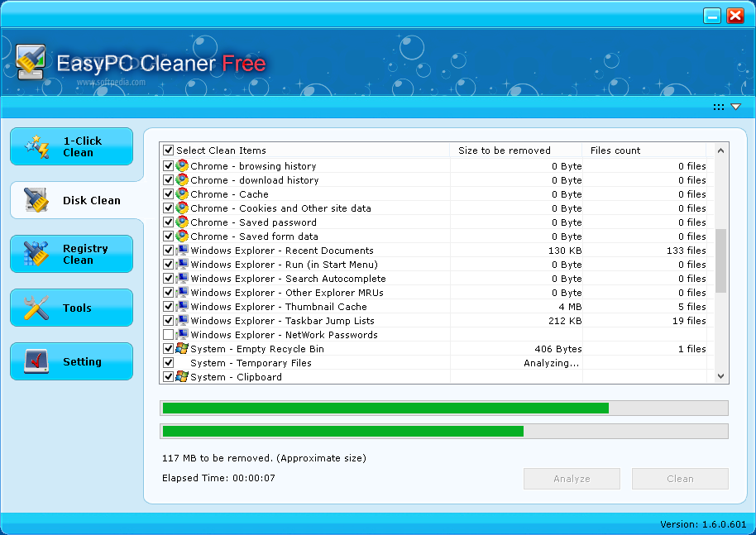Uncheck System Empty Recycle Bin checkbox
Screen dimensions: 756x535
pos(168,348)
